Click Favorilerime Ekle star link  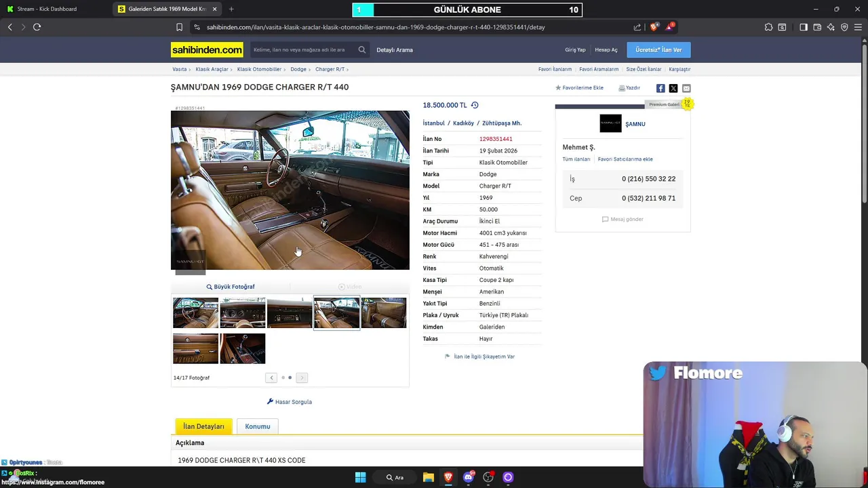[x=579, y=87]
